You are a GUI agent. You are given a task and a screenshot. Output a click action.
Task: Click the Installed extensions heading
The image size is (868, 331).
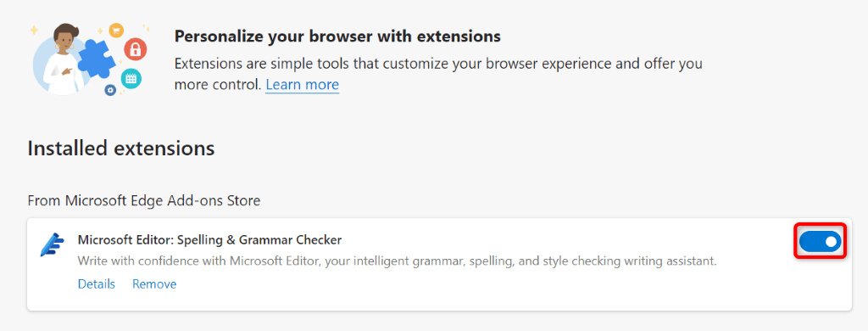pyautogui.click(x=120, y=148)
